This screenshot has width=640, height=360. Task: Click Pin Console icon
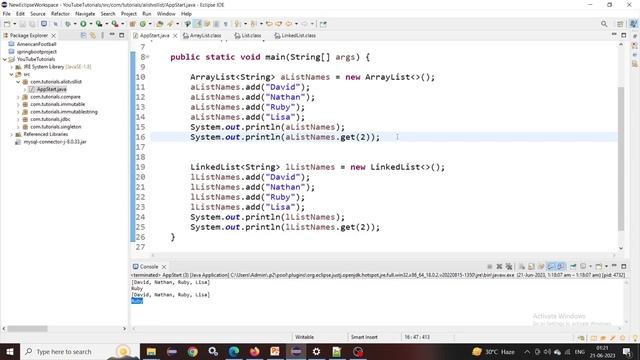point(573,267)
